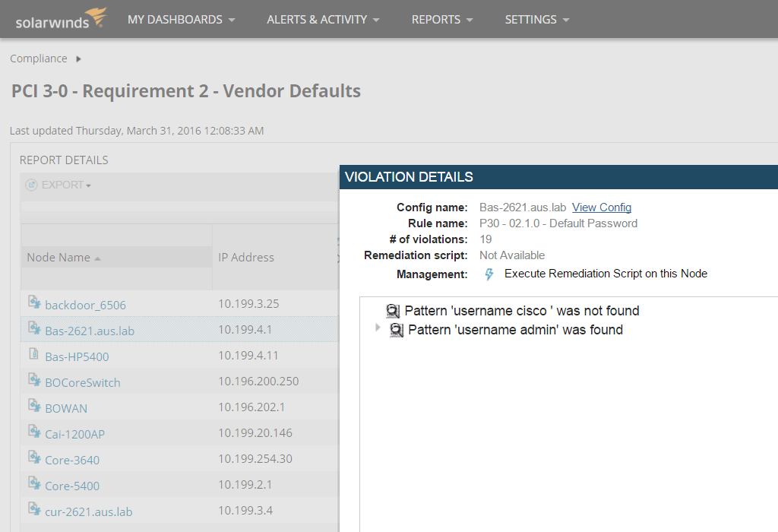
Task: Click IP address 10.199.254.30
Action: tap(255, 458)
